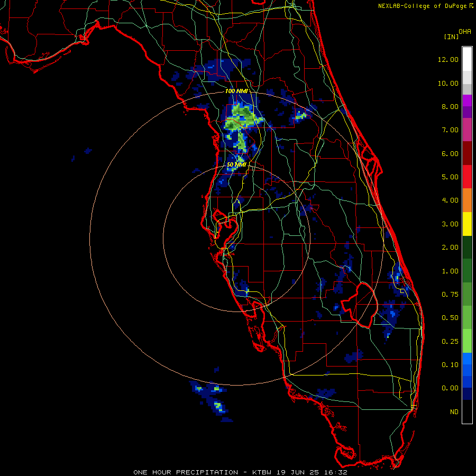This screenshot has height=476, width=476.
Task: Click the OHA product label
Action: (465, 32)
